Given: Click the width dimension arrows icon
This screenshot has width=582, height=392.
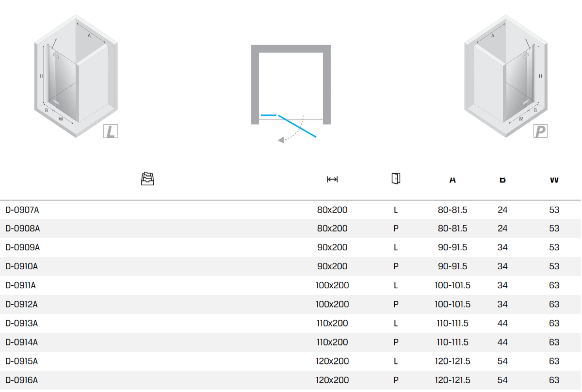Looking at the screenshot, I should pos(332,180).
